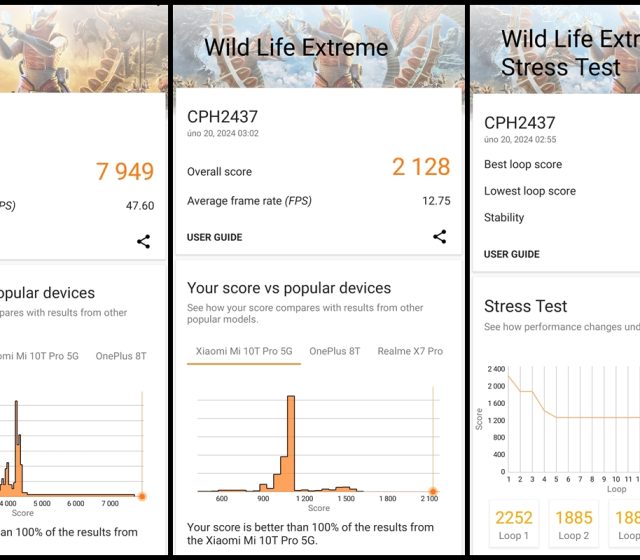Tap the Best loop score row
This screenshot has height=560, width=640.
click(x=523, y=165)
